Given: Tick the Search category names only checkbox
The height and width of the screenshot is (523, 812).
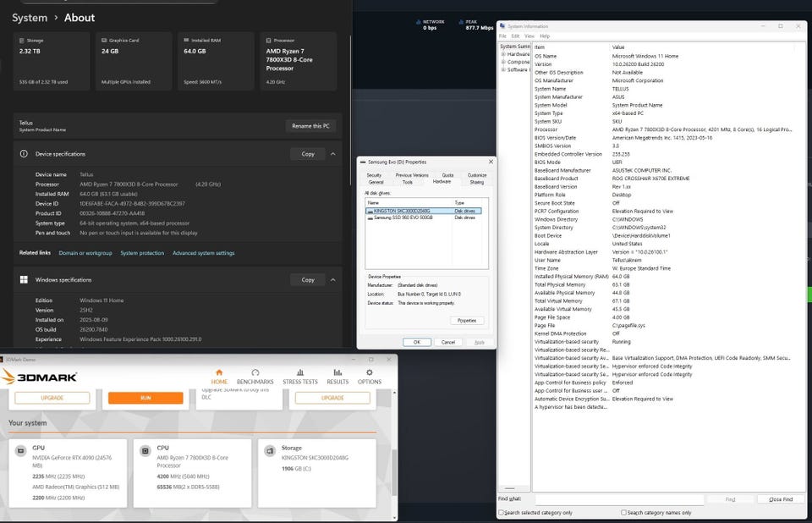Looking at the screenshot, I should [x=624, y=513].
